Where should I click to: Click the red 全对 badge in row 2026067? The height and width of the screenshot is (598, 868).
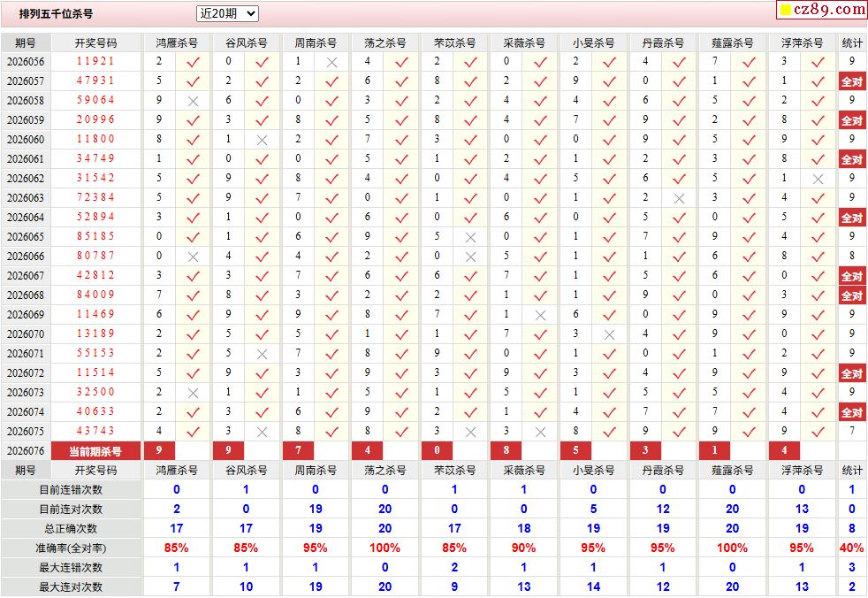point(852,276)
